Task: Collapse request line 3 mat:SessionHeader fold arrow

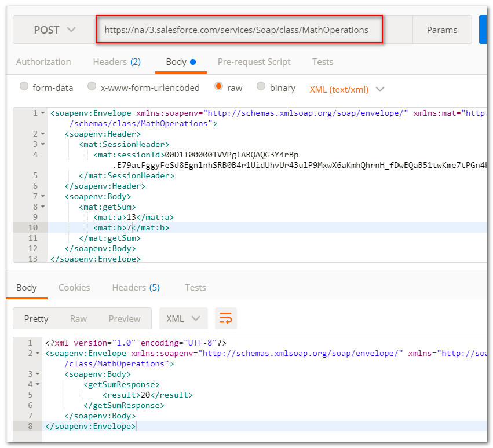Action: tap(43, 144)
